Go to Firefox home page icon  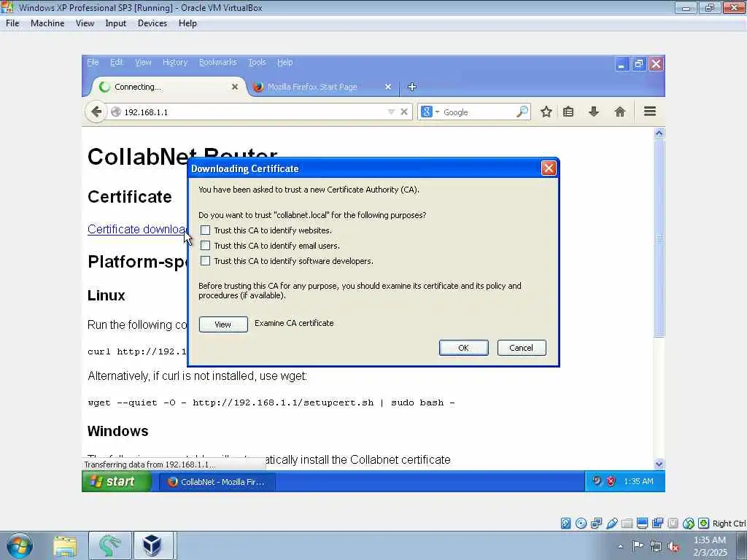[620, 112]
